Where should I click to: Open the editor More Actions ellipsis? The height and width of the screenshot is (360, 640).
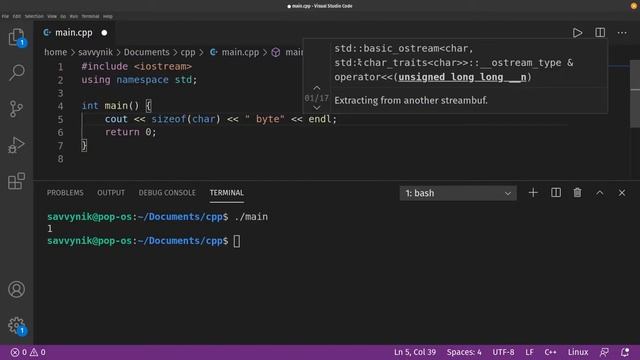pos(622,33)
